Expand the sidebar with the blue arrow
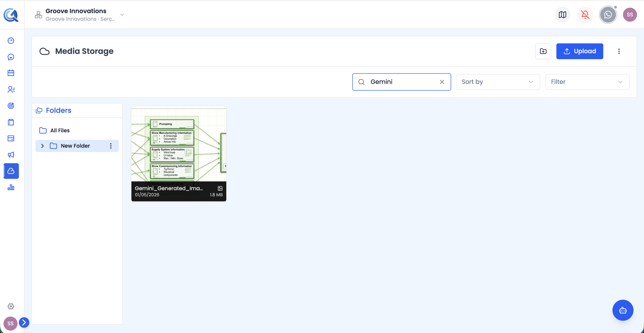The height and width of the screenshot is (333, 644). point(24,322)
